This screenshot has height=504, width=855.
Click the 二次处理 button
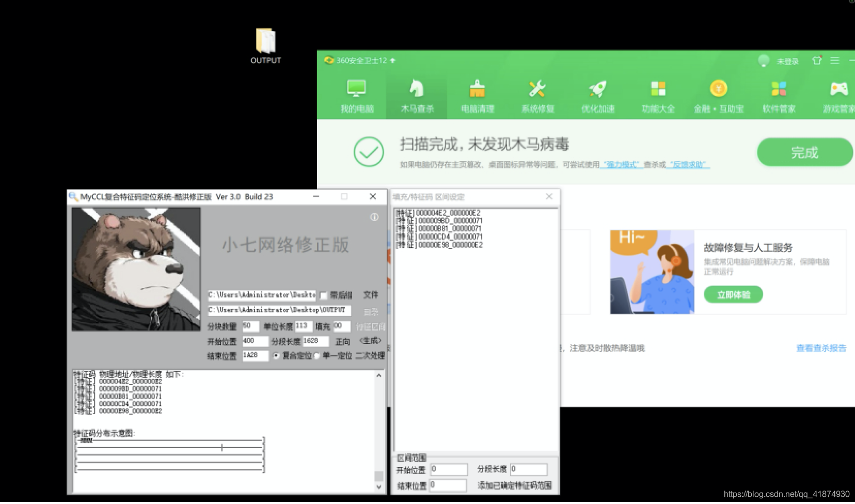click(370, 356)
